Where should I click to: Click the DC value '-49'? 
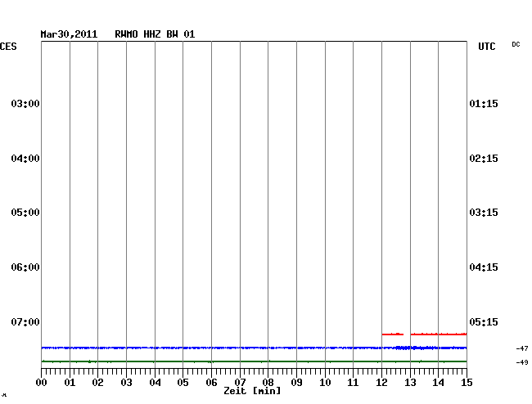(x=522, y=362)
